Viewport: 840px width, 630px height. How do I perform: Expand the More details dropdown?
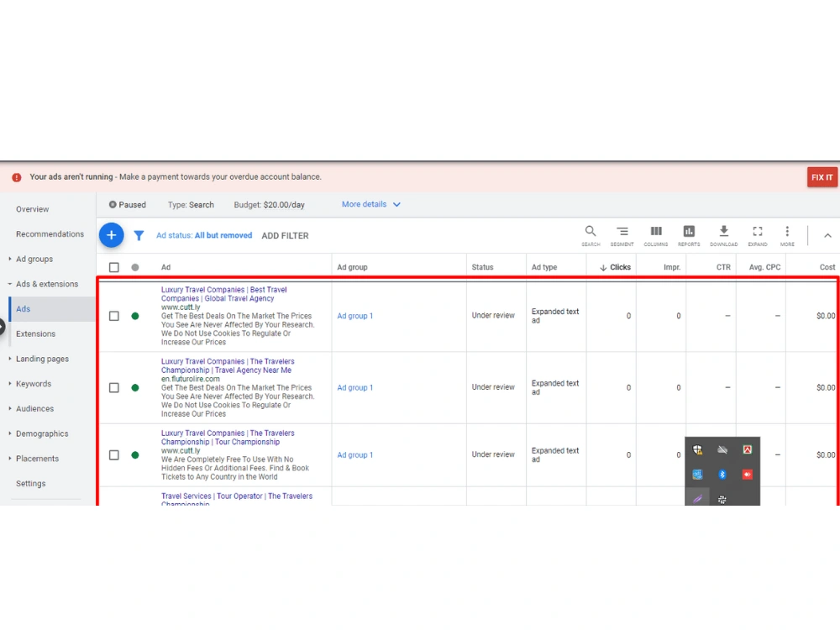[370, 205]
